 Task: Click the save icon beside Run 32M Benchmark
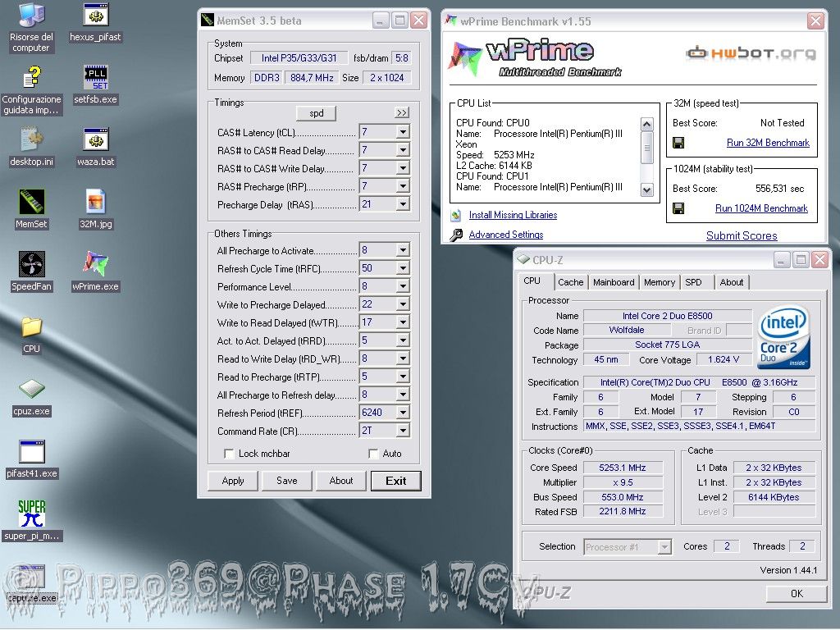click(678, 143)
